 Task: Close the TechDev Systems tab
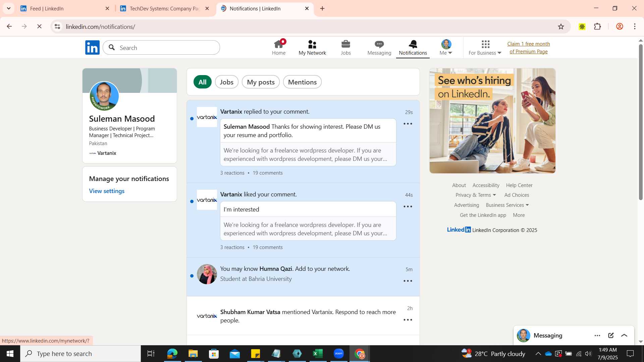pyautogui.click(x=207, y=8)
